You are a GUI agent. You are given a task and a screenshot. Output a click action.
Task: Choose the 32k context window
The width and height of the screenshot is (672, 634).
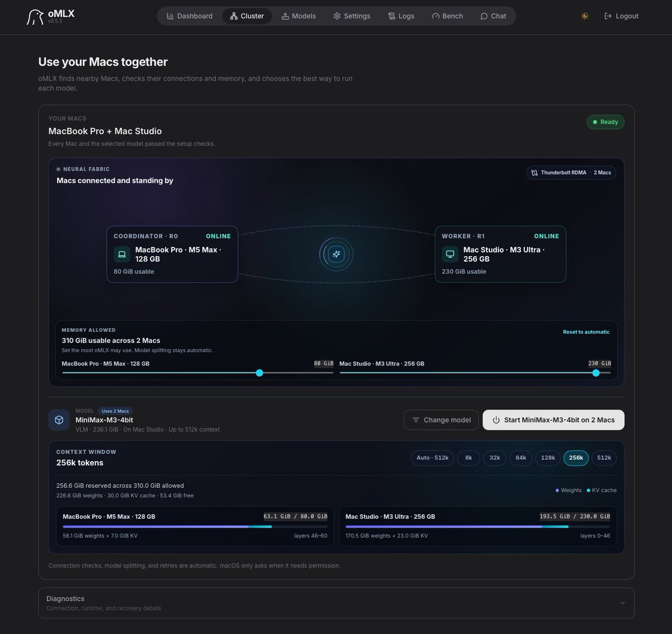[x=494, y=458]
